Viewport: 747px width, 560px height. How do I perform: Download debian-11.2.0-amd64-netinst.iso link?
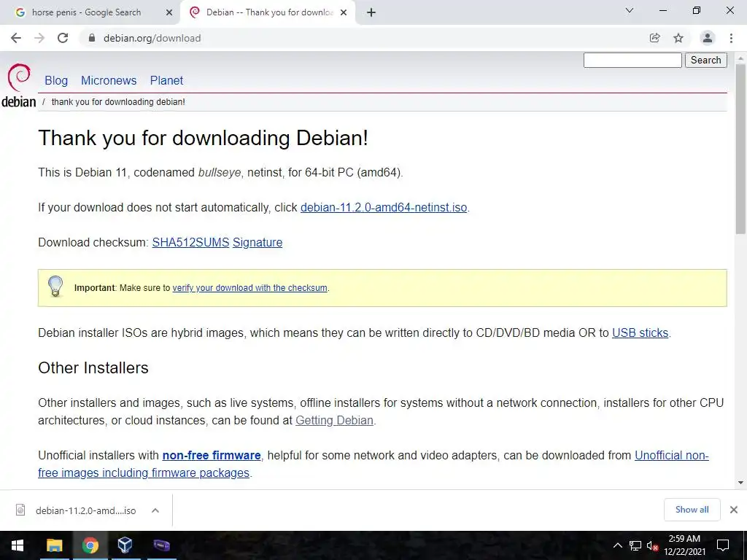tap(384, 208)
